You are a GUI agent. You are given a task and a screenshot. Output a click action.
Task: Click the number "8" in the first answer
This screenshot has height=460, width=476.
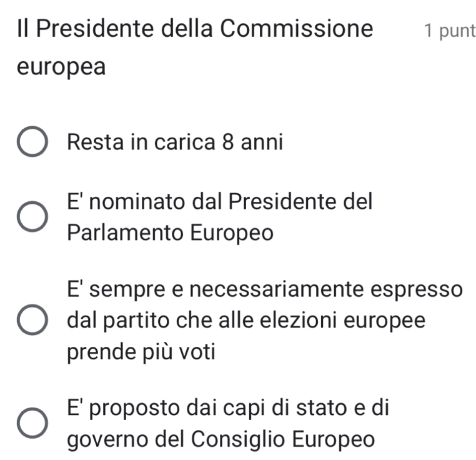[229, 143]
